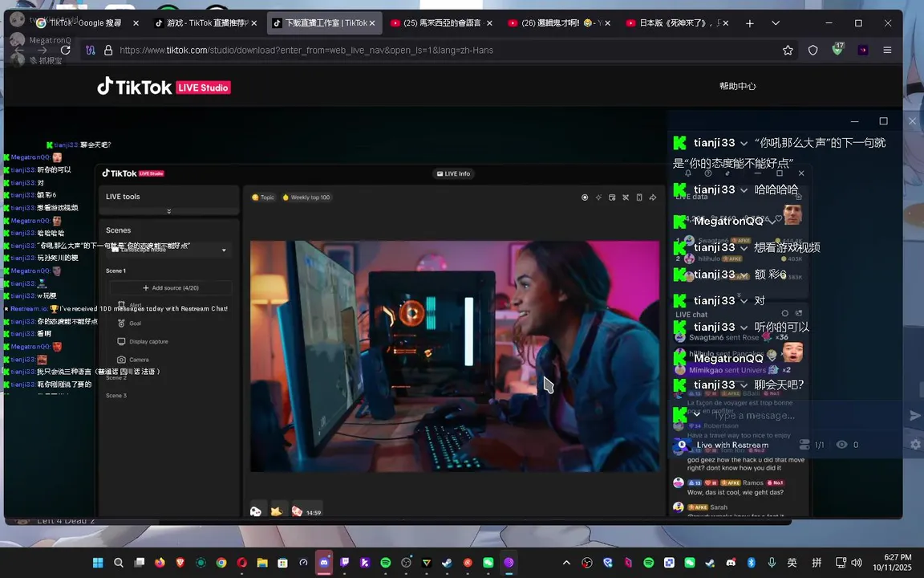Click the LIVE Info button
This screenshot has width=924, height=578.
(x=454, y=173)
